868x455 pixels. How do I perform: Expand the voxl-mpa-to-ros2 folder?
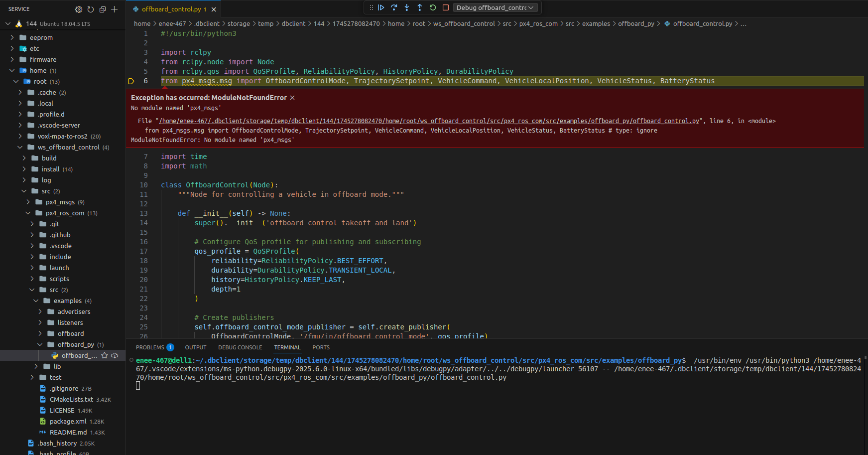tap(20, 136)
